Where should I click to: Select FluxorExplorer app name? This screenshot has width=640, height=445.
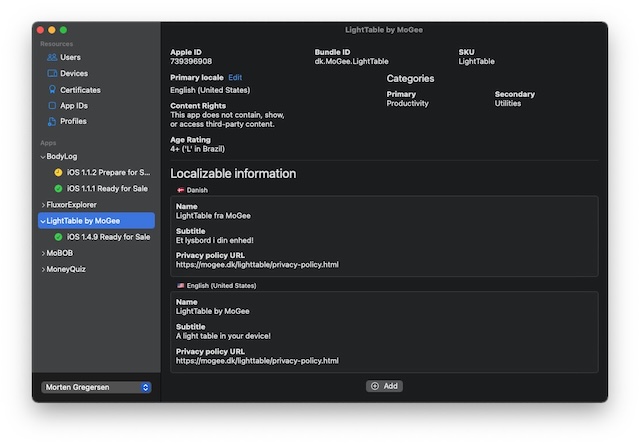pyautogui.click(x=71, y=205)
